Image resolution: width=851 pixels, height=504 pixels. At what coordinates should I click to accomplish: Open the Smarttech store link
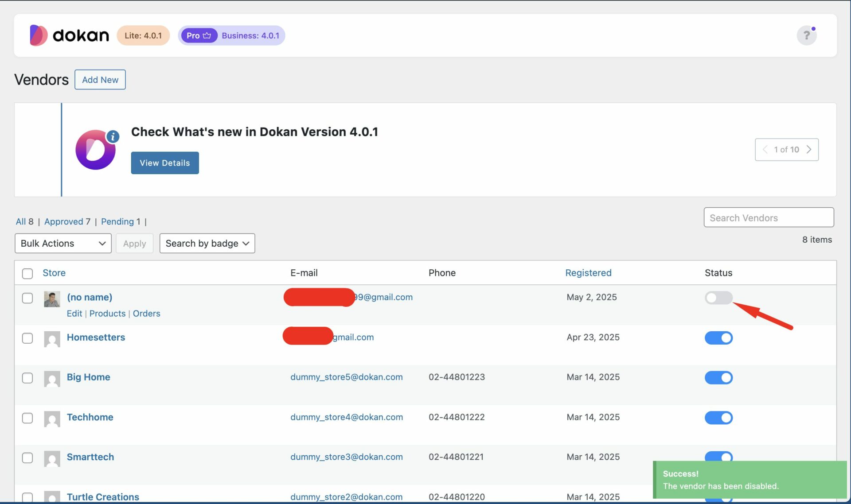[90, 457]
